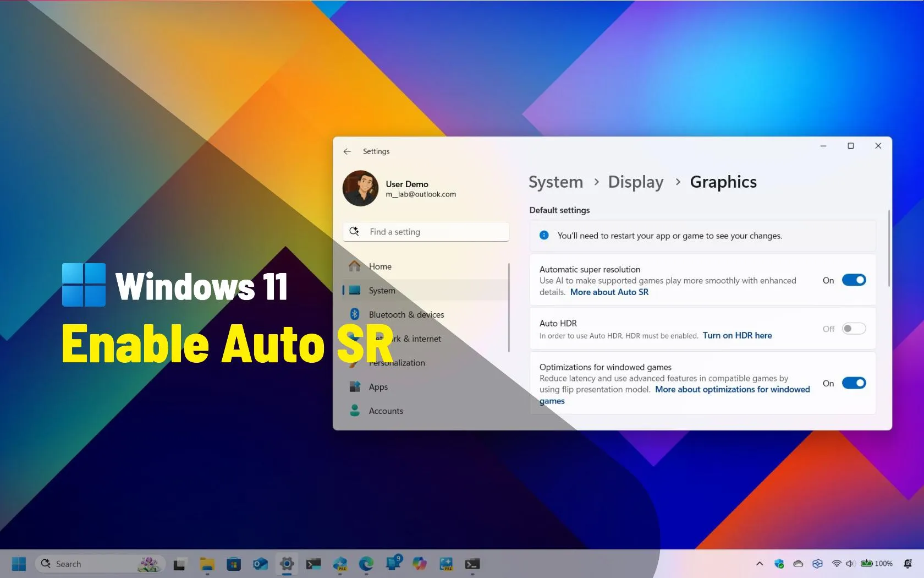Open Task View on the taskbar
The width and height of the screenshot is (924, 578).
(179, 564)
